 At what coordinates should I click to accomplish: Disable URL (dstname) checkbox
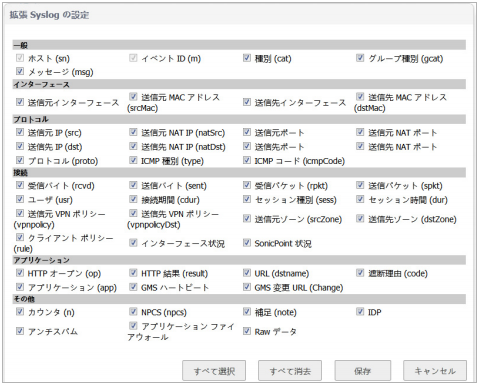[x=247, y=273]
